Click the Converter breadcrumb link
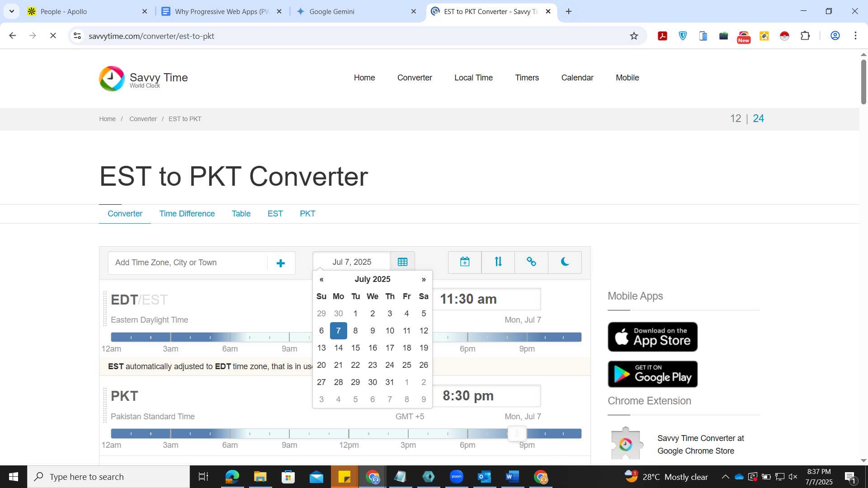The image size is (868, 488). point(143,119)
